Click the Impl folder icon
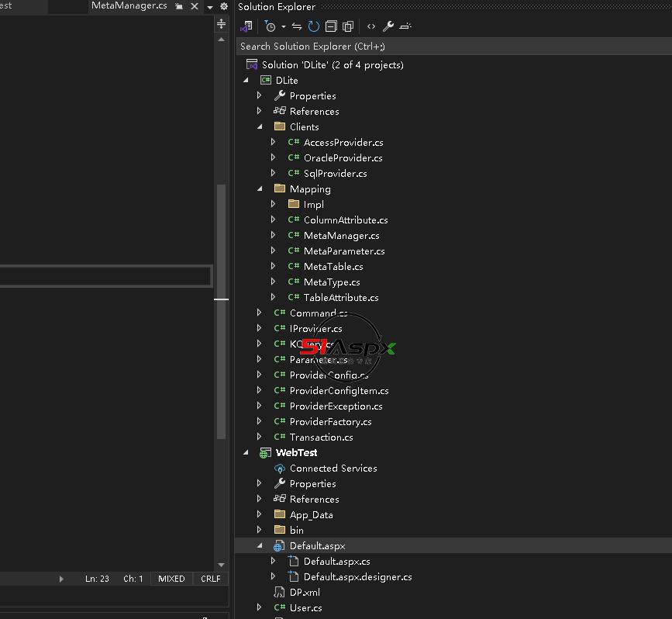This screenshot has width=672, height=619. [x=294, y=204]
